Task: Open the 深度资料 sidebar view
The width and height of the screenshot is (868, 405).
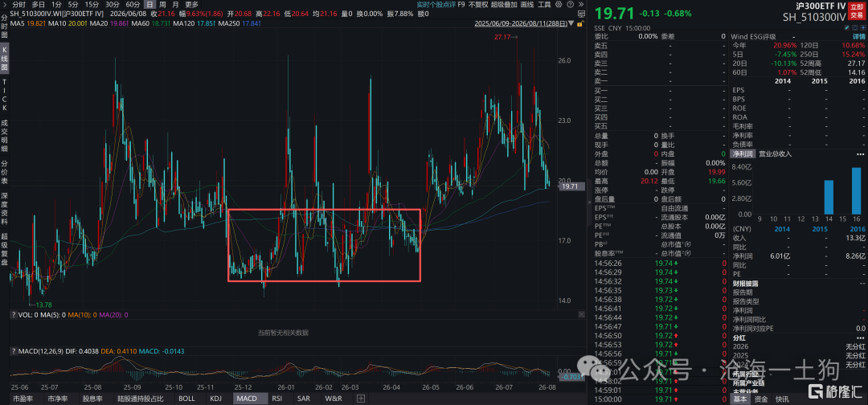Action: click(x=5, y=209)
